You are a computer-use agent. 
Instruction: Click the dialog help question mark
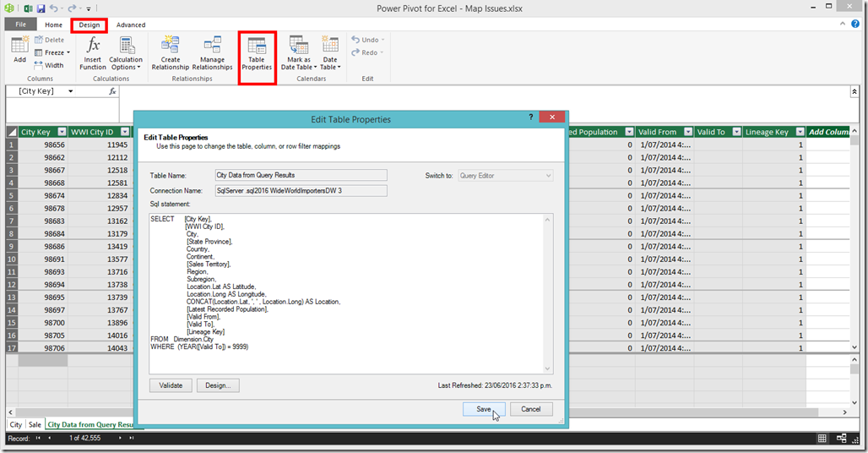coord(530,117)
